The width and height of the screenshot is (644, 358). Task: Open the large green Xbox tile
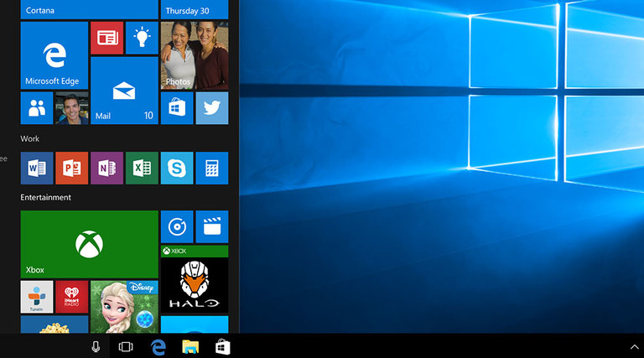point(89,244)
